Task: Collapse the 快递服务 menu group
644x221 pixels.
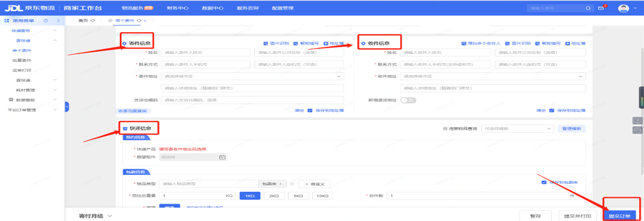Action: [x=55, y=31]
